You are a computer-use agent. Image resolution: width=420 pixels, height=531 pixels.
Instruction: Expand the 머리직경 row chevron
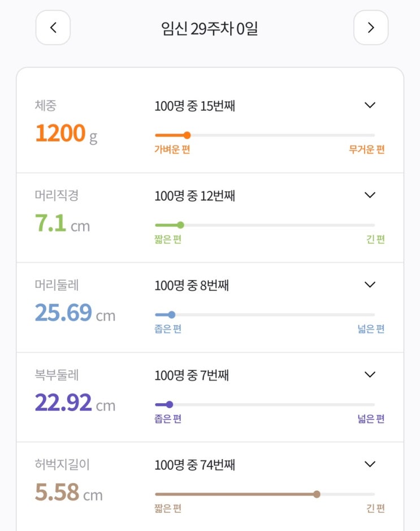[370, 195]
